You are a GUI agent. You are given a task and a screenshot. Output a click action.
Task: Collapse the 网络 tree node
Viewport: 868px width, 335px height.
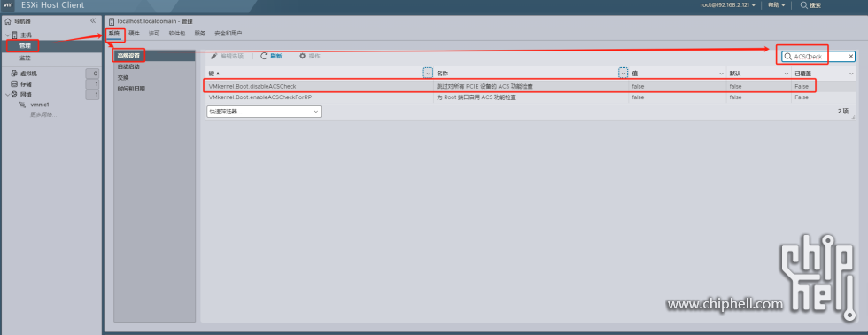point(7,95)
